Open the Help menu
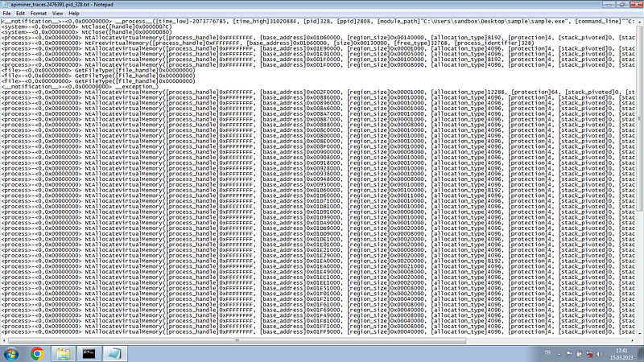 74,13
